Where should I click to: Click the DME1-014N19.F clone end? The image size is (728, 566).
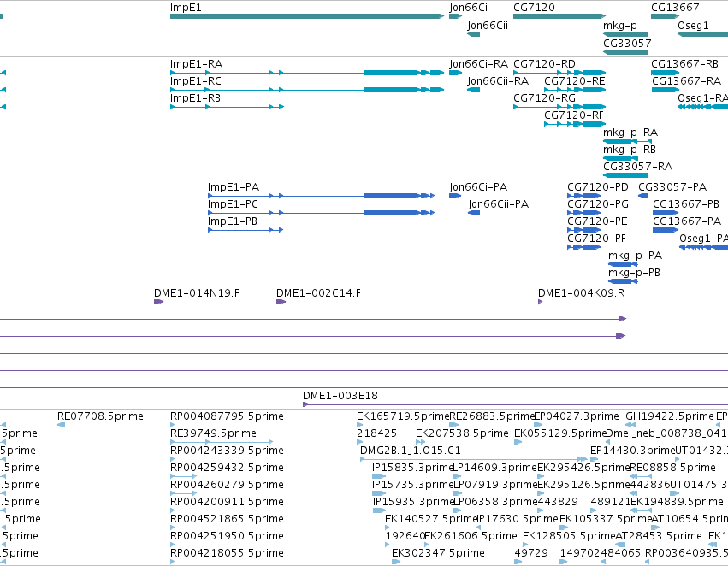(x=159, y=302)
